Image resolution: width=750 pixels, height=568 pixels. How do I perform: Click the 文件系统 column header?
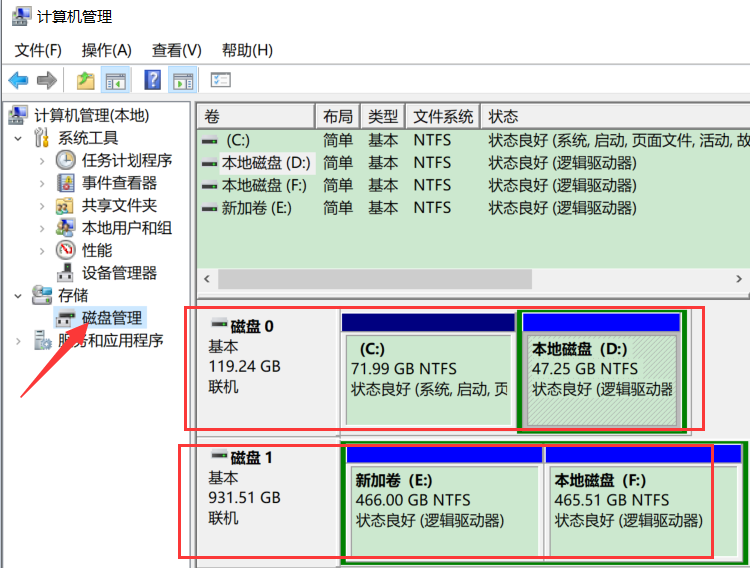pos(443,117)
